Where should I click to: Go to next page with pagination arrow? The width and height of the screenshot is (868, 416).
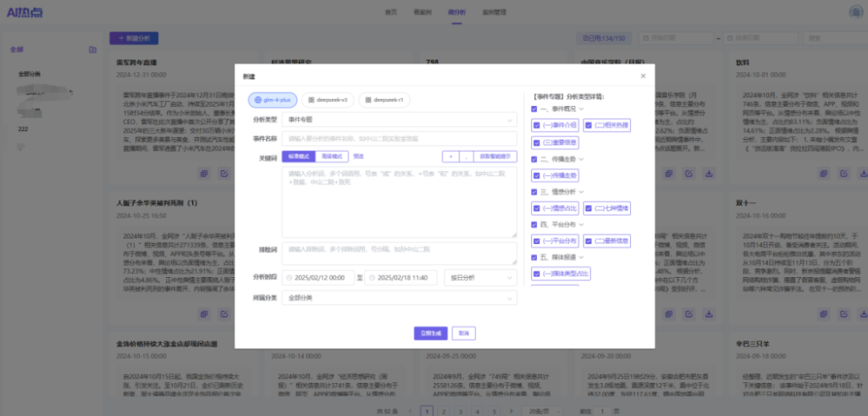pyautogui.click(x=510, y=411)
